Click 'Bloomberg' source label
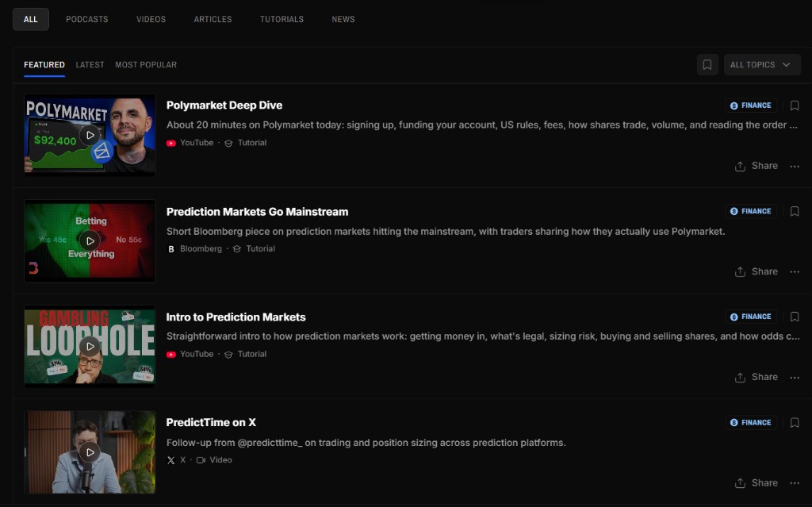812x507 pixels. [x=201, y=249]
